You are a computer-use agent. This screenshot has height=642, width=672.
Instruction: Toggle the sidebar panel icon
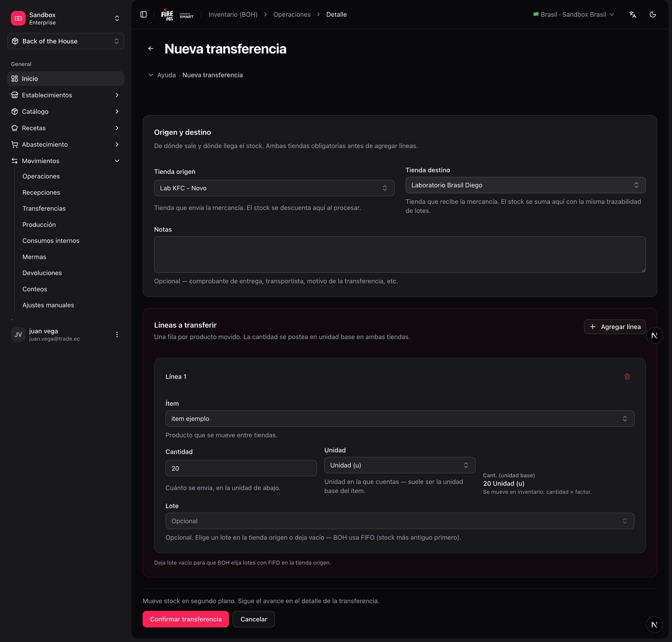144,14
